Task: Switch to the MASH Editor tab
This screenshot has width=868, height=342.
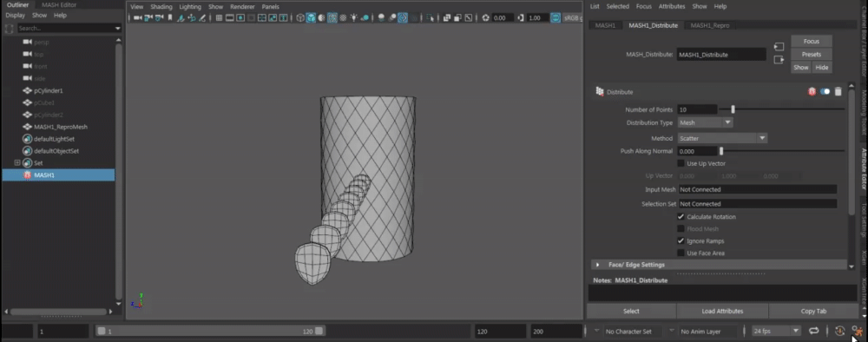Action: tap(59, 5)
